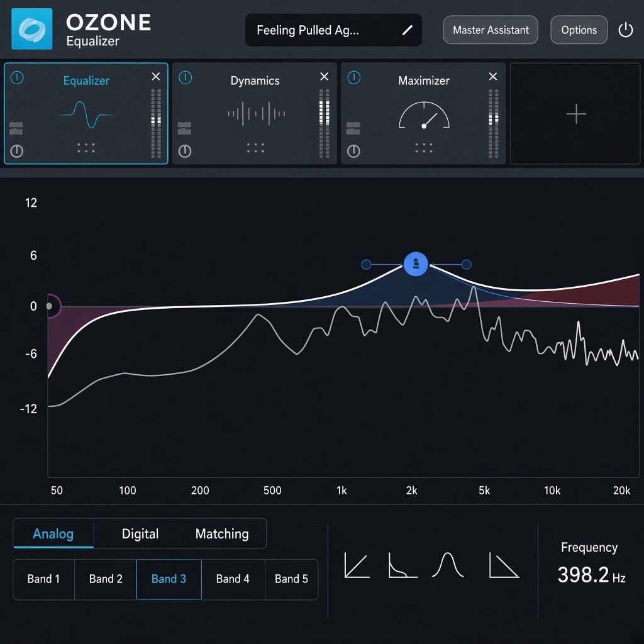Click the Maximizer module level meter
The image size is (644, 644).
pyautogui.click(x=493, y=123)
